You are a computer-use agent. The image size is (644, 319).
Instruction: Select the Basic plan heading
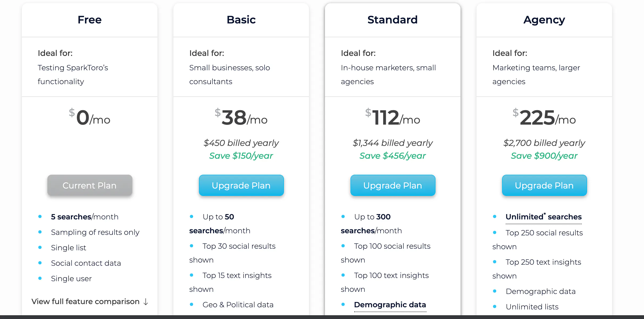point(241,19)
